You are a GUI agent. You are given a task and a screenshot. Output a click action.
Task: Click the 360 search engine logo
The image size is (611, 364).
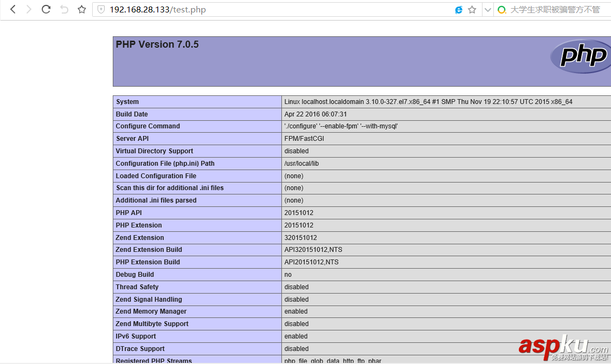501,9
